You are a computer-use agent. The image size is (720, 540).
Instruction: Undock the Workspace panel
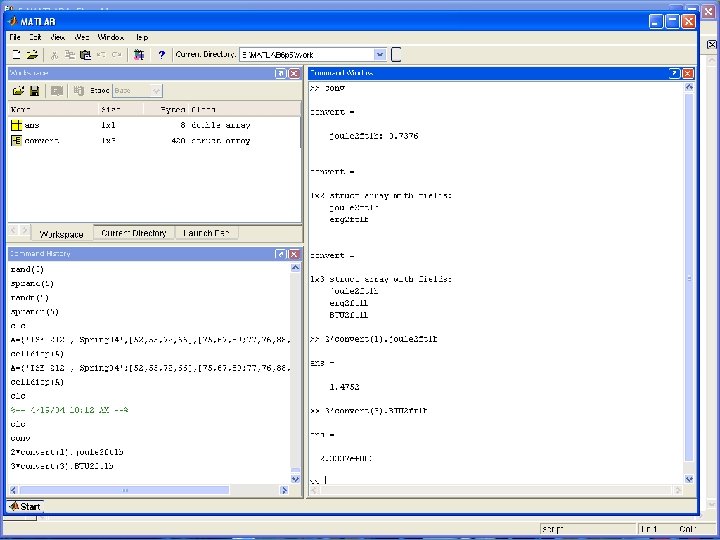pyautogui.click(x=281, y=73)
